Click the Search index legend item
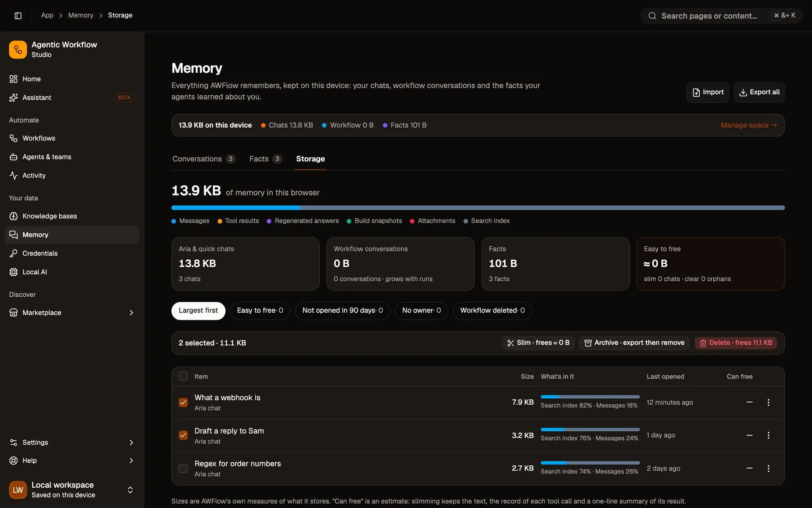812x508 pixels. [x=486, y=221]
